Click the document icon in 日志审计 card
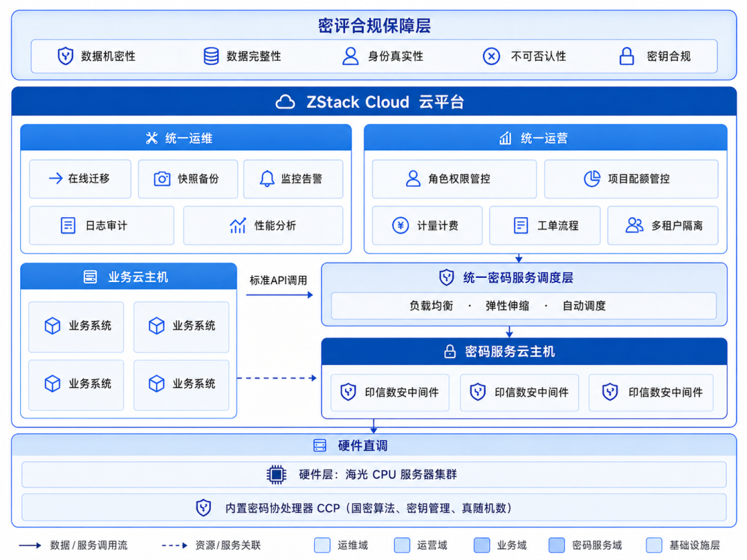Screen dimensions: 747x560 (x=68, y=225)
